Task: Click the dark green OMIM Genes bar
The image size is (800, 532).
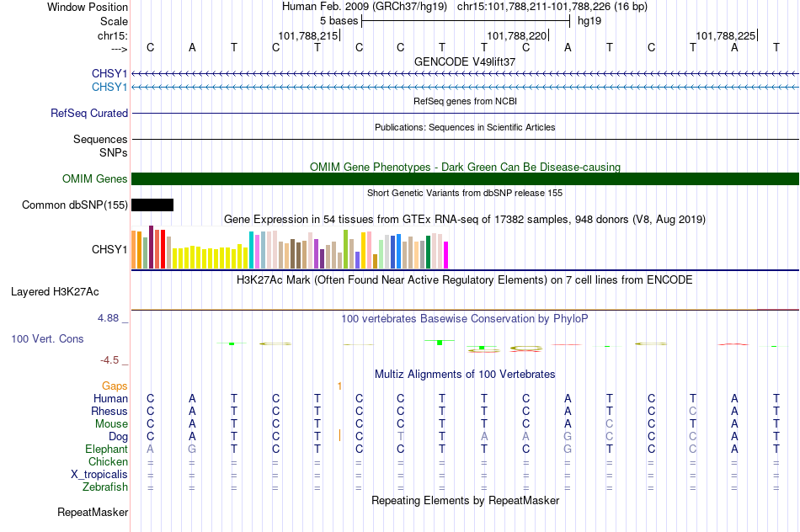Action: 466,179
